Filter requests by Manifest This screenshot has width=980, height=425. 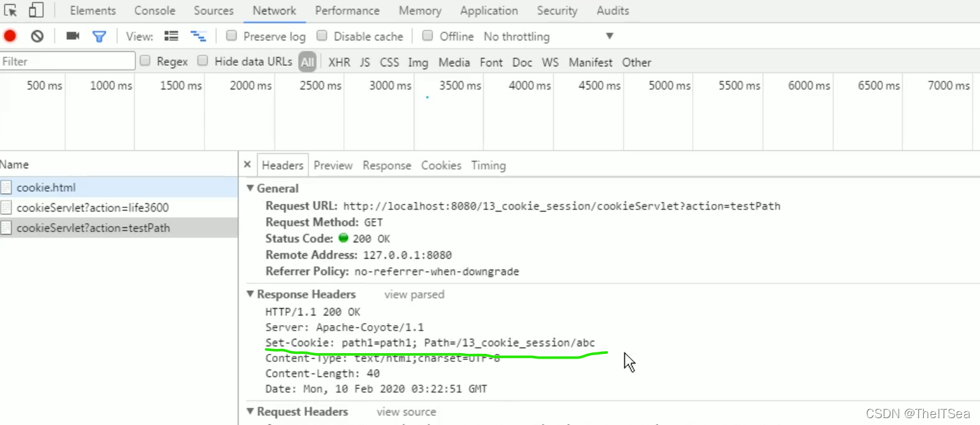591,62
